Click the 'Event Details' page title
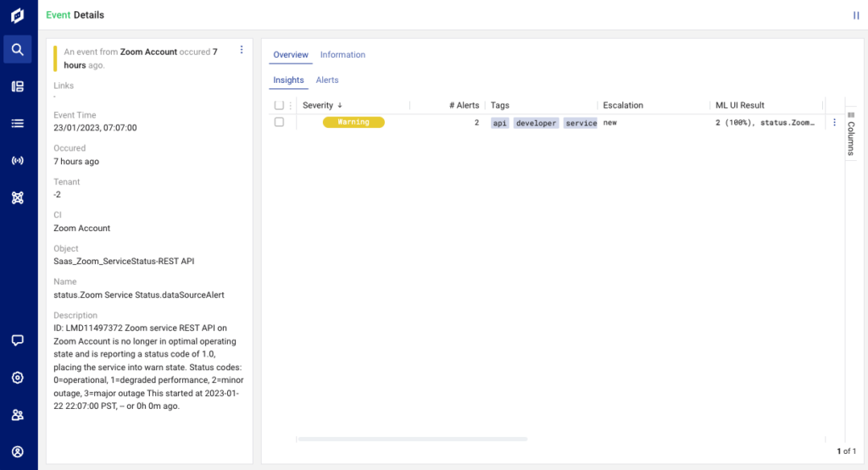 pyautogui.click(x=75, y=15)
